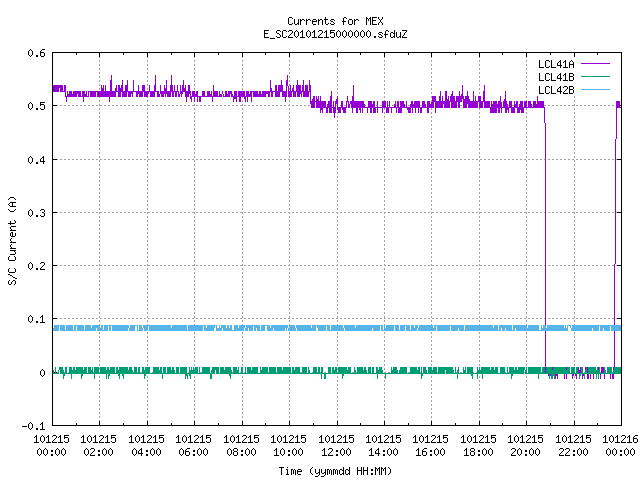Screen dimensions: 640x480
Task: Click the x-axis tick '101215 18:00'
Action: coord(478,446)
